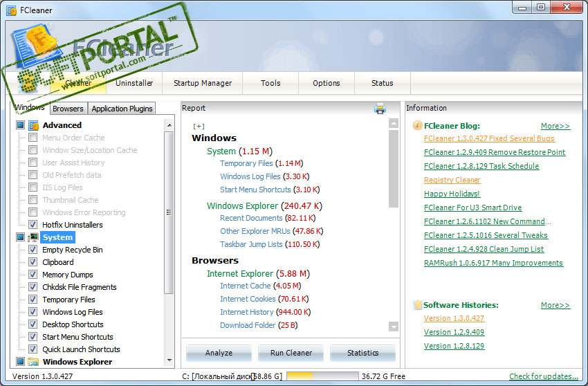Uncheck Windows Log Files in the tree
The image size is (588, 386).
point(33,312)
